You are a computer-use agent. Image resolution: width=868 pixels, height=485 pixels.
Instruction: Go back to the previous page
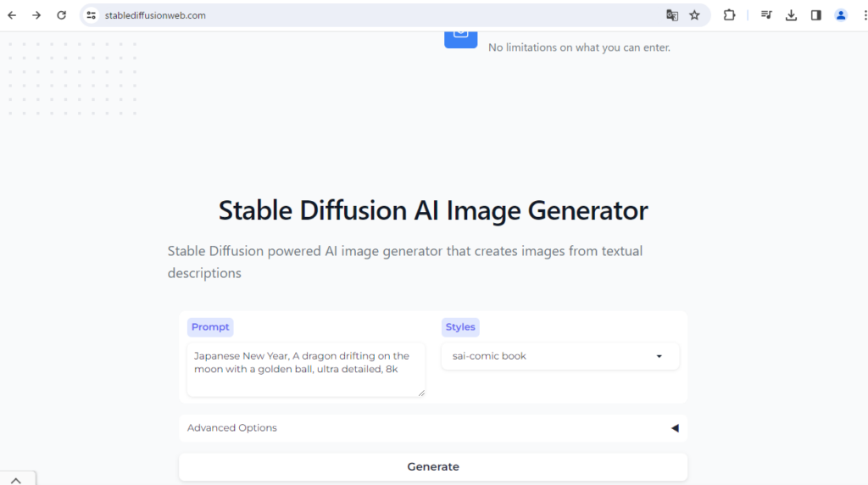click(x=12, y=15)
